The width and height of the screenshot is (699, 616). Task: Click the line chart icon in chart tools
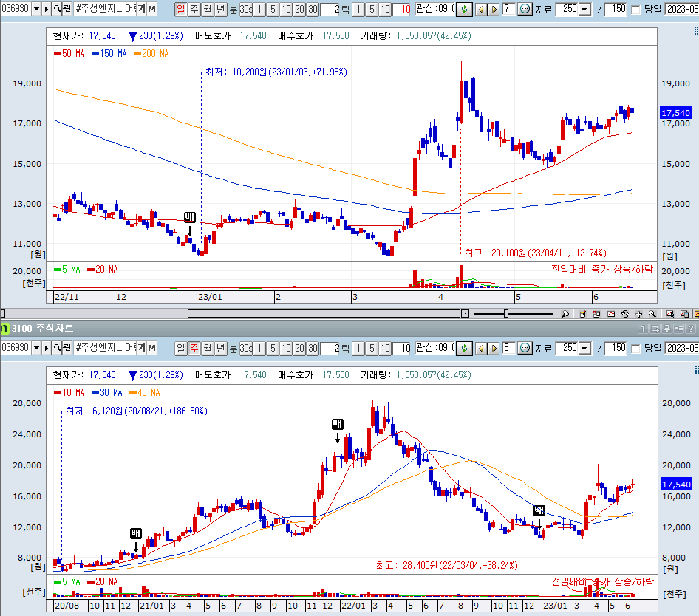point(611,314)
